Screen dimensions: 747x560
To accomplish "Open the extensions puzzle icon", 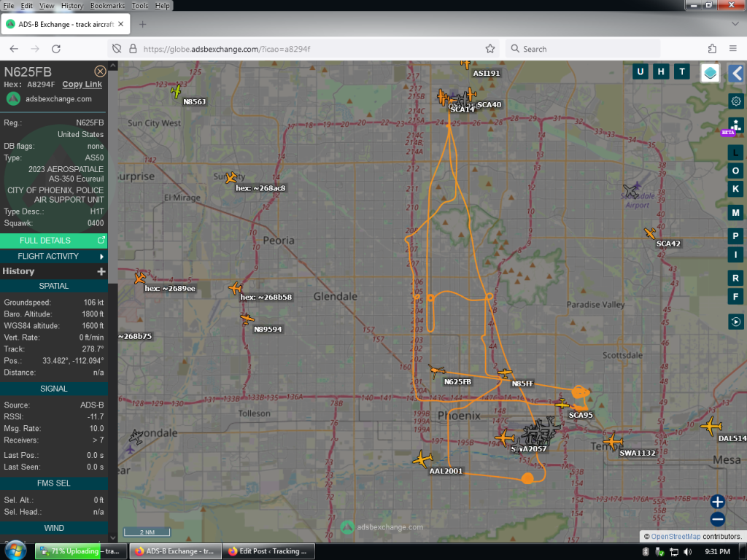I will coord(712,49).
